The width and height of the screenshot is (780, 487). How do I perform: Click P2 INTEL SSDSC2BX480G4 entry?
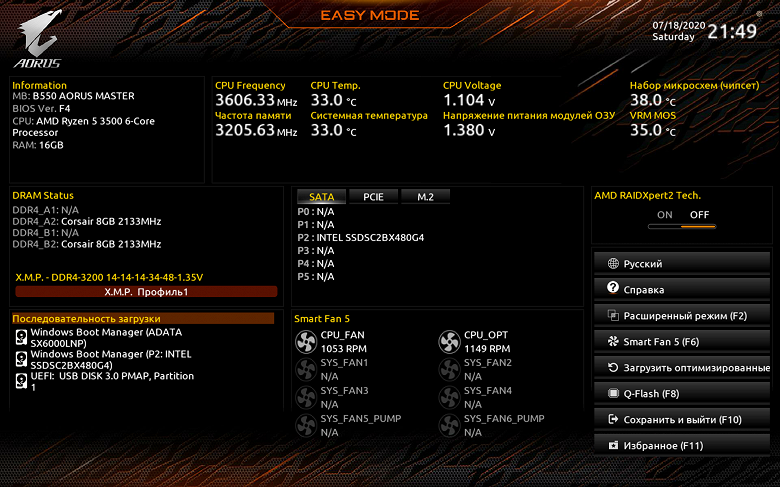point(361,237)
